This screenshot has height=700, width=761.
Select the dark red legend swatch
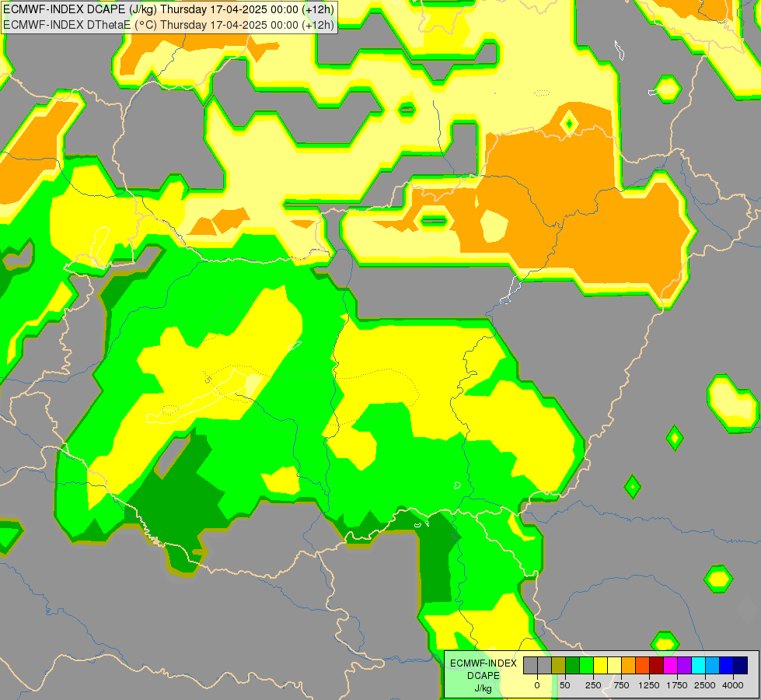click(657, 665)
